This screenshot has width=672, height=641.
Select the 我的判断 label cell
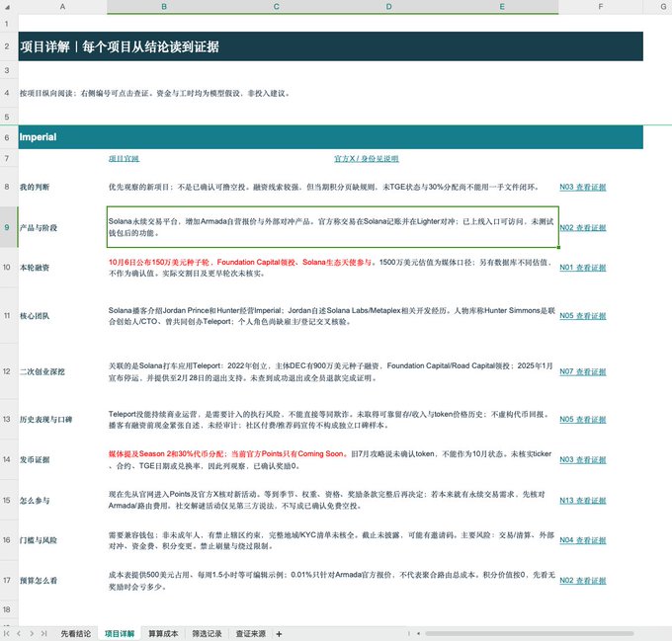tap(62, 187)
